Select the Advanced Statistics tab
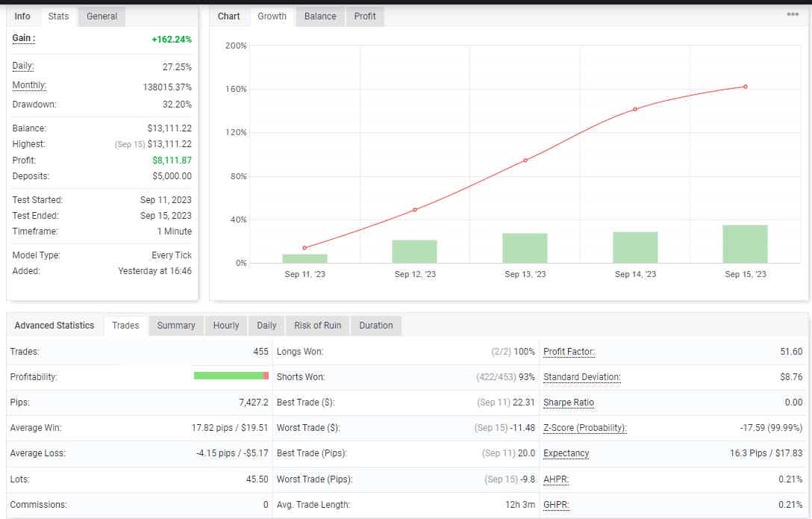This screenshot has height=519, width=812. 54,326
